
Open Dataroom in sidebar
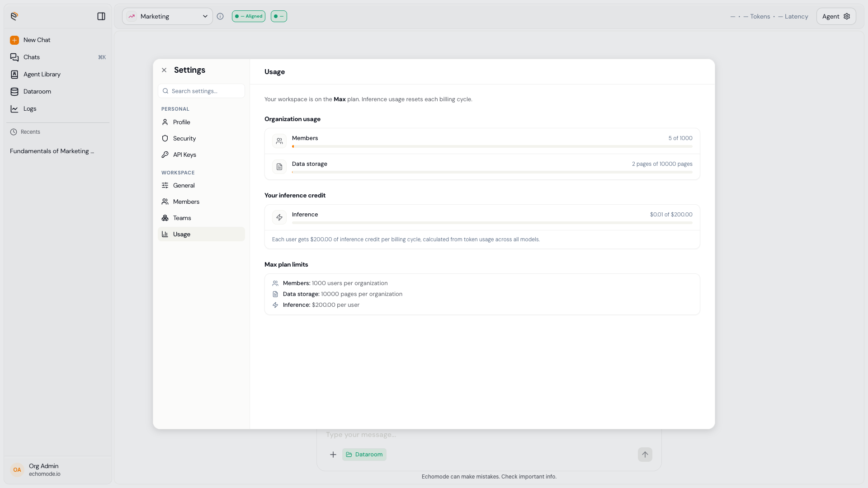click(58, 92)
